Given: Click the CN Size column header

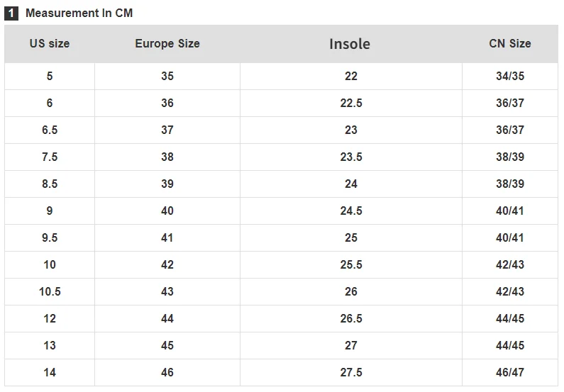Looking at the screenshot, I should 509,43.
